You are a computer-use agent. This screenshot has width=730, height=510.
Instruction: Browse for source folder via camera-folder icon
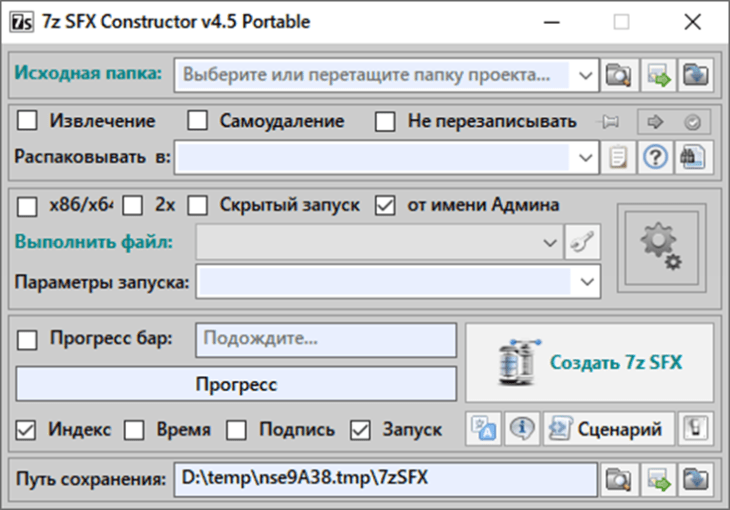pyautogui.click(x=618, y=75)
